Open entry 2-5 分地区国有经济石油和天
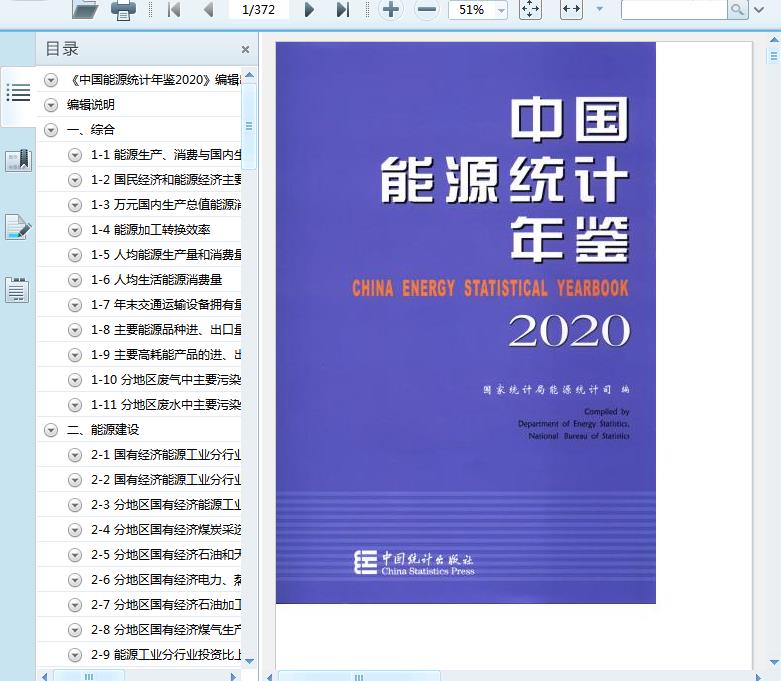The image size is (781, 681). point(166,555)
